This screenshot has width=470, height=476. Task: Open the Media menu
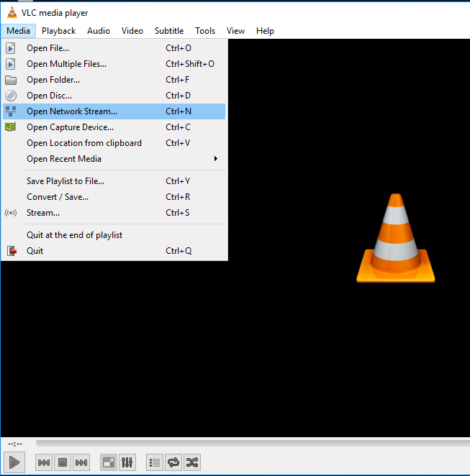point(18,31)
